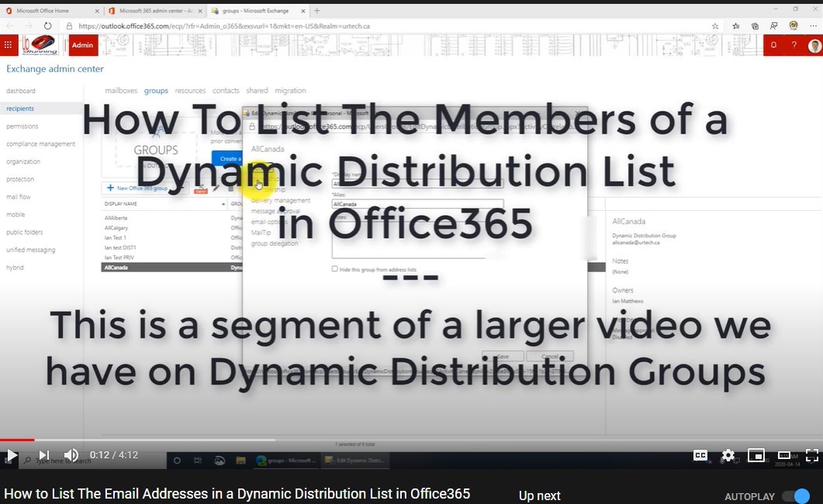Image resolution: width=823 pixels, height=504 pixels.
Task: Click the Exchange admin center link
Action: [x=55, y=69]
